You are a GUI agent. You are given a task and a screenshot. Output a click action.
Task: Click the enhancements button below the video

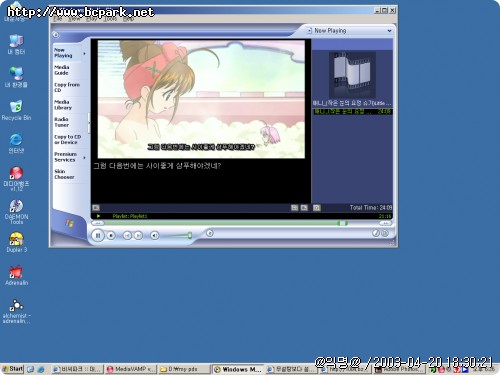pyautogui.click(x=96, y=208)
